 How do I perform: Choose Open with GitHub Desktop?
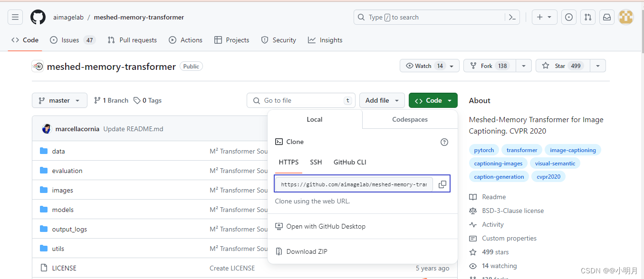tap(320, 226)
